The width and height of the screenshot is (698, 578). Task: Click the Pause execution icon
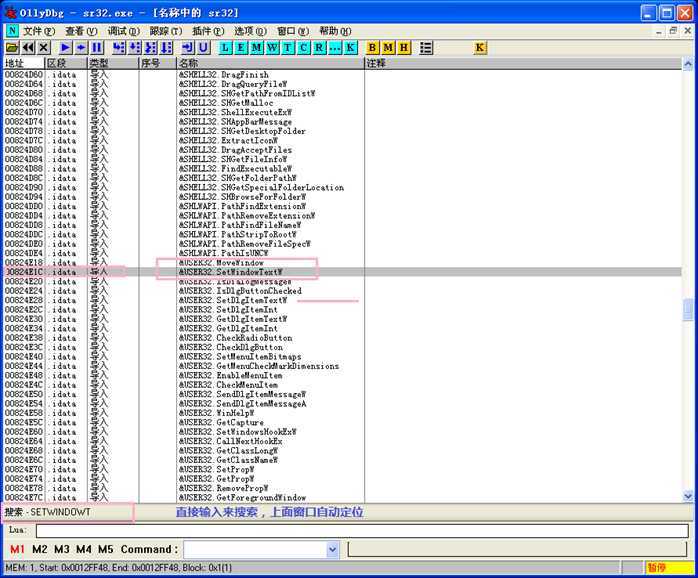click(x=96, y=47)
